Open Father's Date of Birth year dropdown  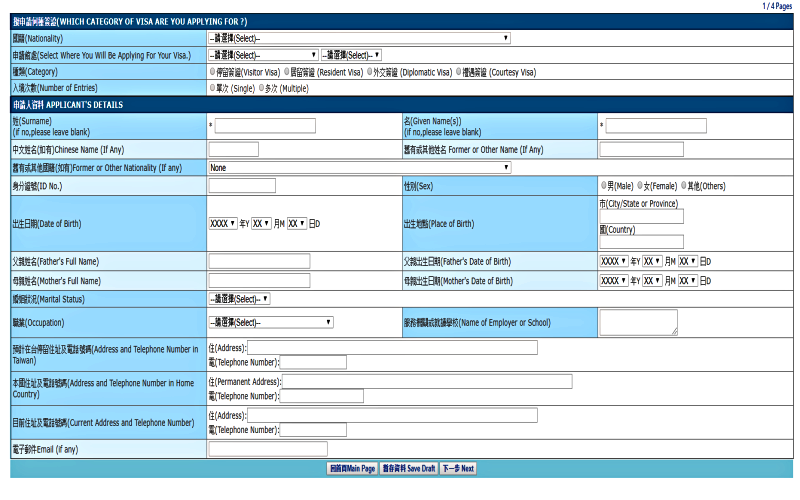pos(614,261)
